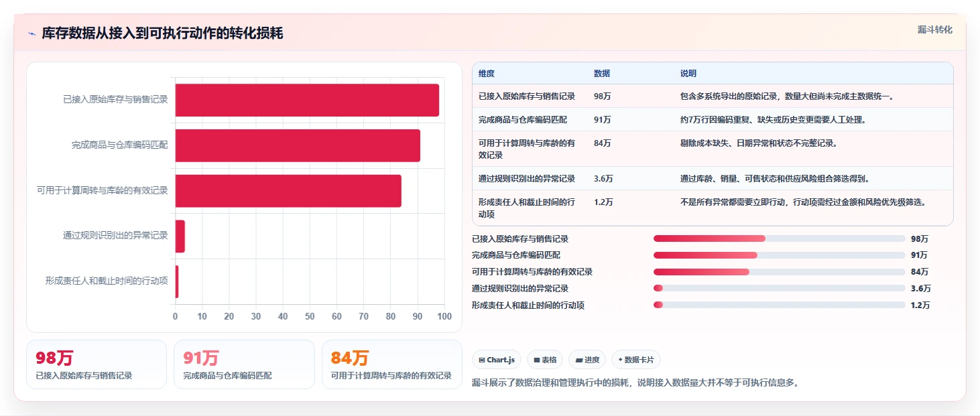Click the 说明 column header in the table
This screenshot has height=416, width=980.
coord(688,73)
